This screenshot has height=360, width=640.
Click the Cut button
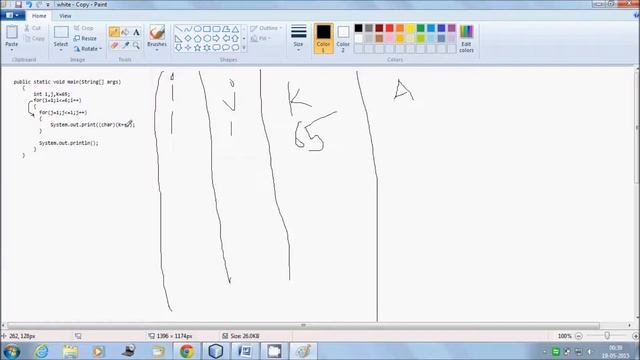click(x=32, y=28)
